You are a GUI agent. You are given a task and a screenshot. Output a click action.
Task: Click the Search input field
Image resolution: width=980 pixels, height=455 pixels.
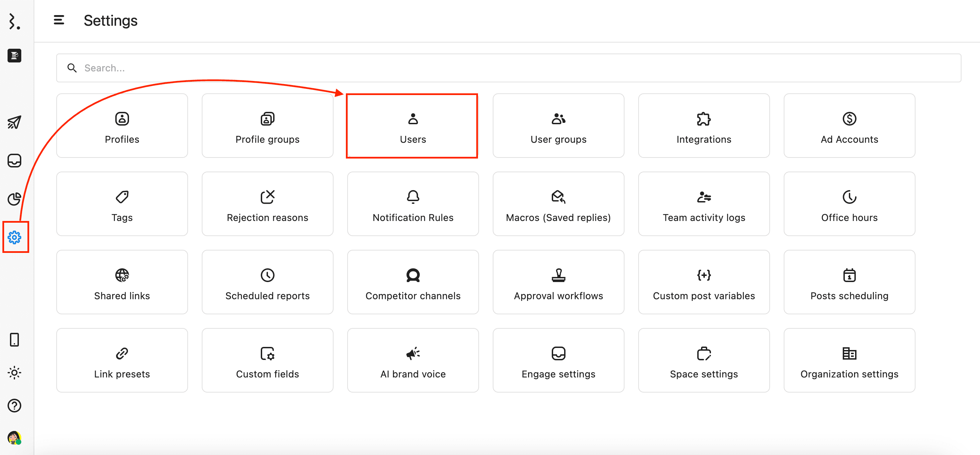click(508, 68)
